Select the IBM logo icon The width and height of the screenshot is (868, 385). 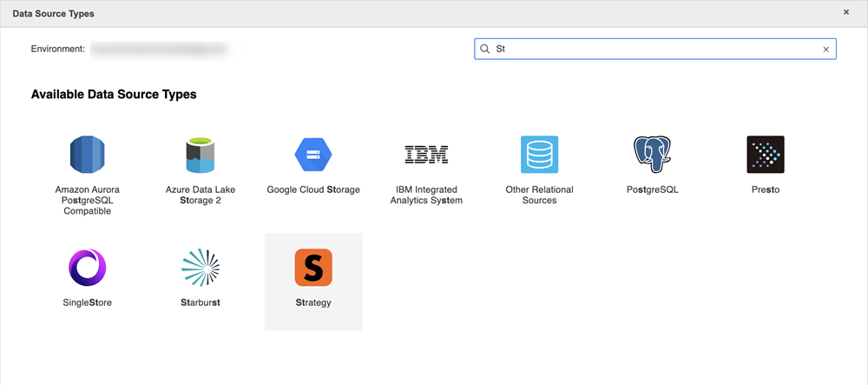pos(426,155)
